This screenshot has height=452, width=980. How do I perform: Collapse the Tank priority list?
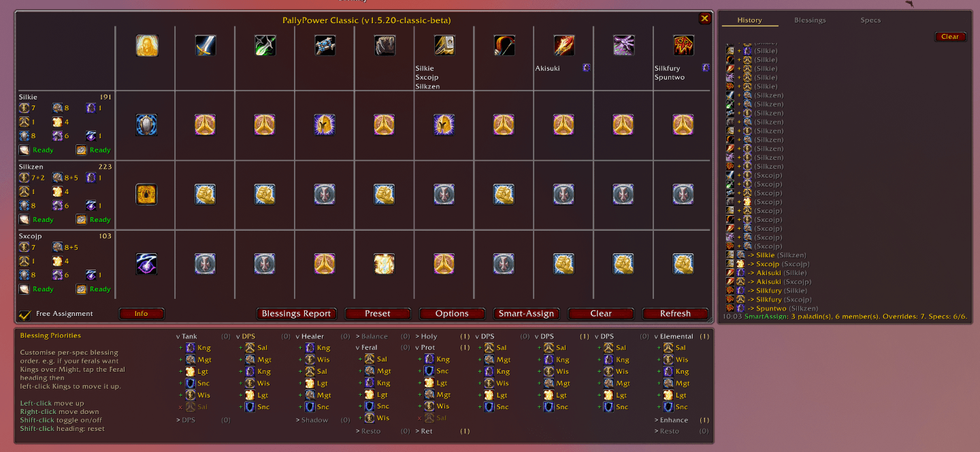coord(186,336)
